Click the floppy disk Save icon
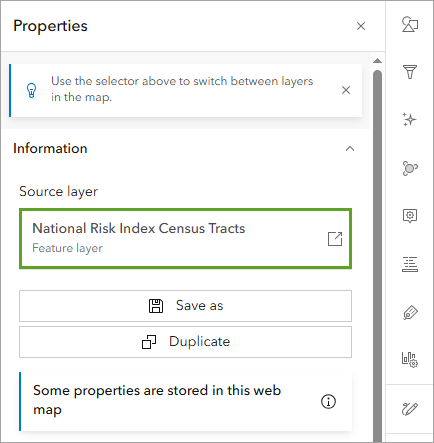The height and width of the screenshot is (443, 434). click(x=156, y=306)
